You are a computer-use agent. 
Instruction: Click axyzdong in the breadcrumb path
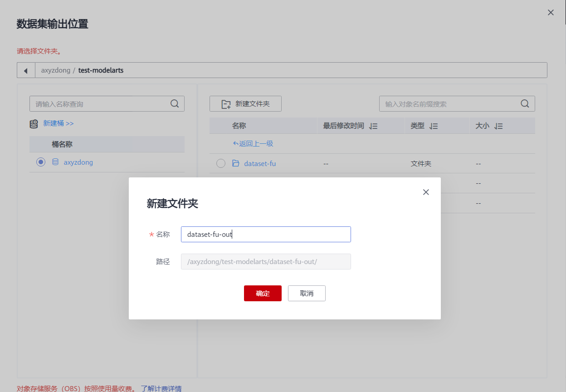click(56, 70)
